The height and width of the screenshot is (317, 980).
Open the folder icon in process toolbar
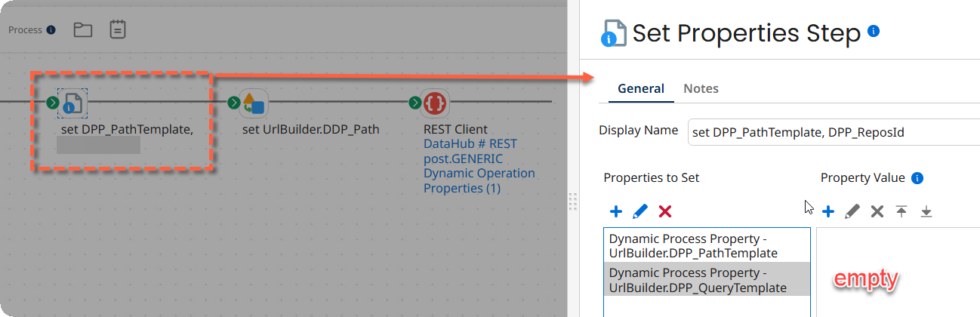(82, 30)
